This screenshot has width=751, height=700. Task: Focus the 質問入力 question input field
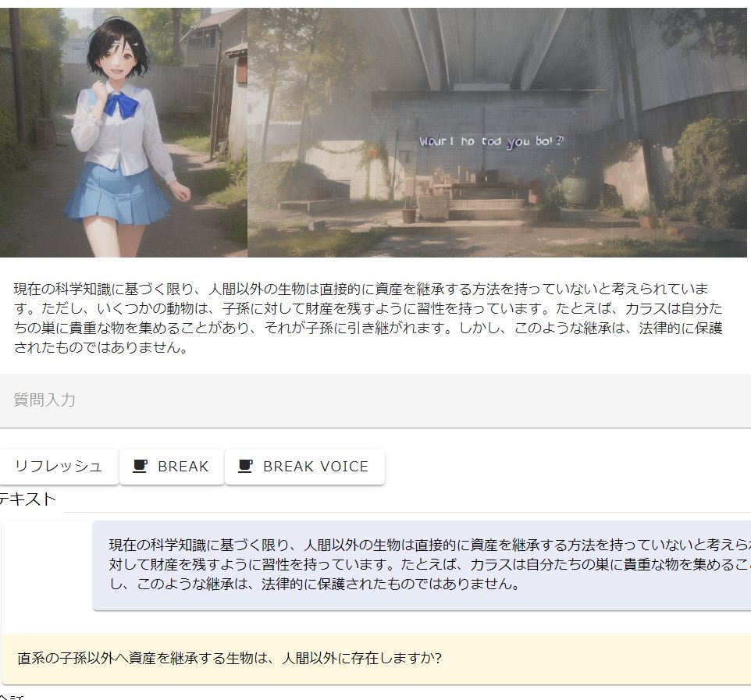pos(375,400)
